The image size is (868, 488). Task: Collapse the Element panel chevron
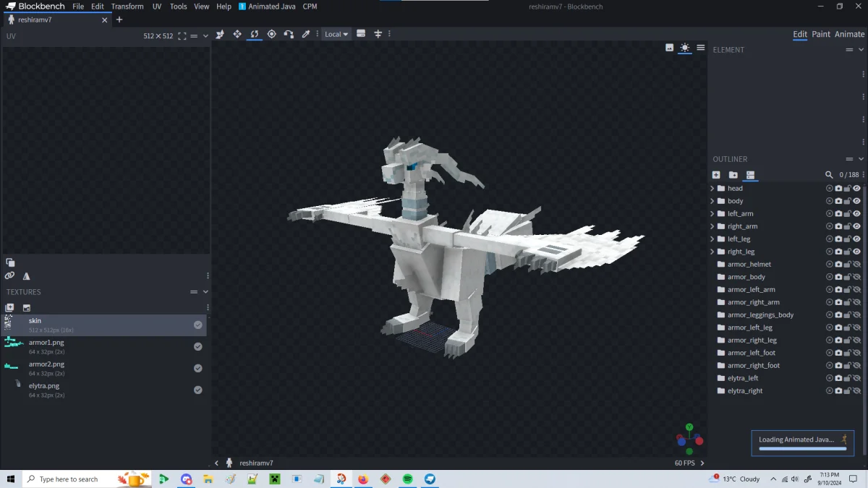click(x=861, y=50)
